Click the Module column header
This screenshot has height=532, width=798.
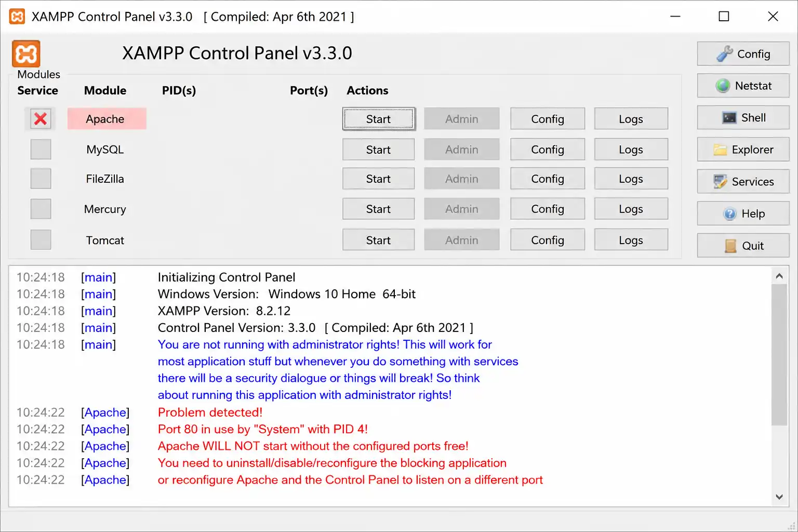pyautogui.click(x=105, y=90)
